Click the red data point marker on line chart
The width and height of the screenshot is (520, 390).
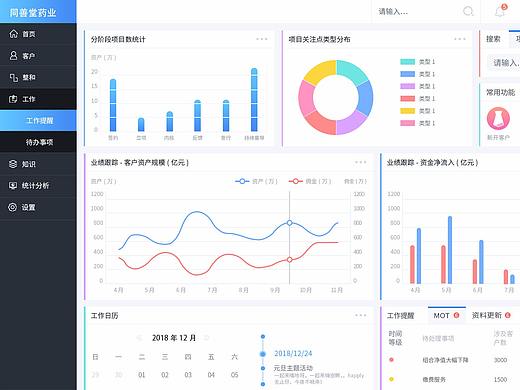pyautogui.click(x=290, y=260)
